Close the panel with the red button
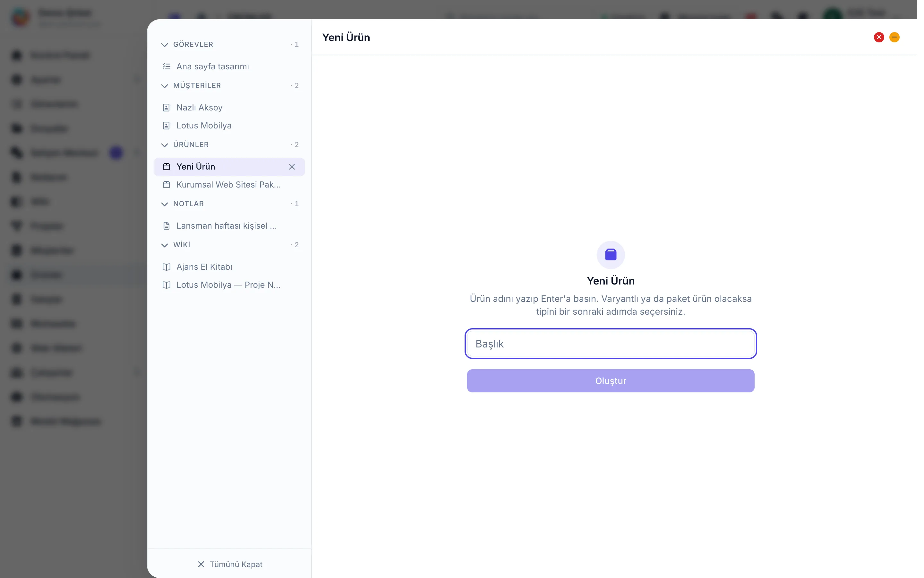This screenshot has height=578, width=924. point(879,37)
